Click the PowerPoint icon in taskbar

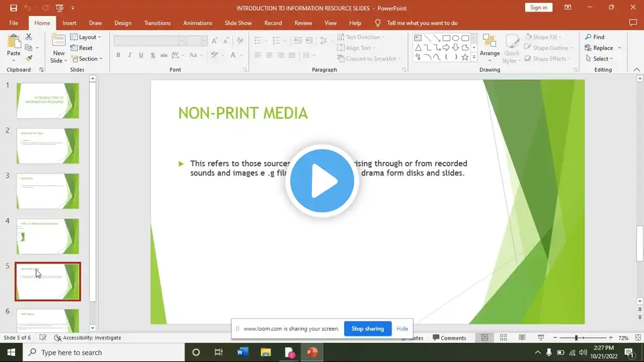312,352
